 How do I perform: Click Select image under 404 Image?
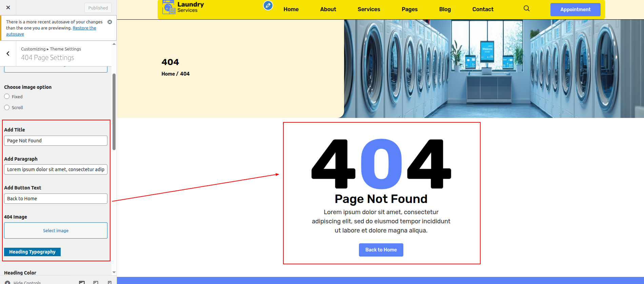(x=56, y=230)
